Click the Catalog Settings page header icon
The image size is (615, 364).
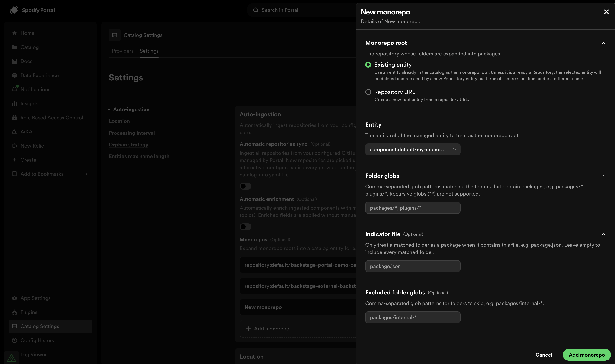pos(115,35)
